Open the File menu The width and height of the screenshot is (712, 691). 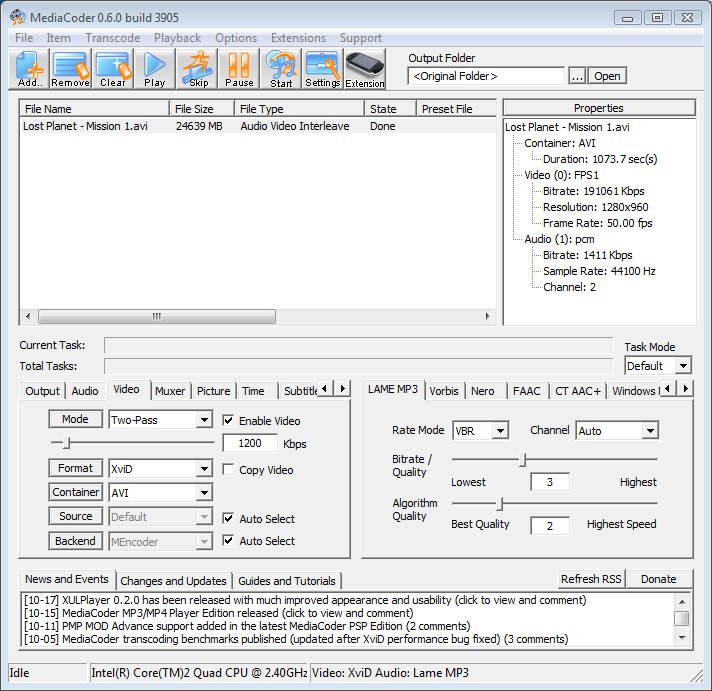coord(24,38)
